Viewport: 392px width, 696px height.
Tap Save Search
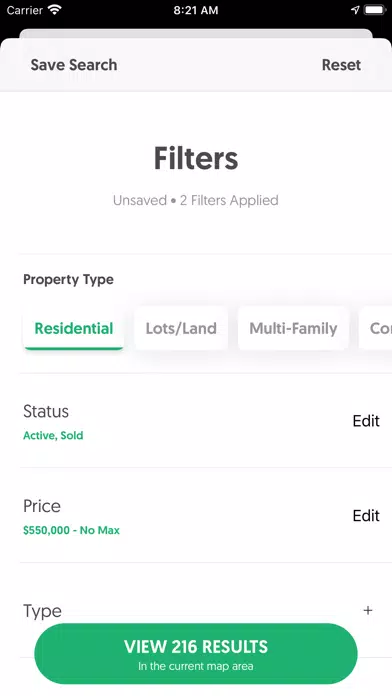tap(74, 65)
